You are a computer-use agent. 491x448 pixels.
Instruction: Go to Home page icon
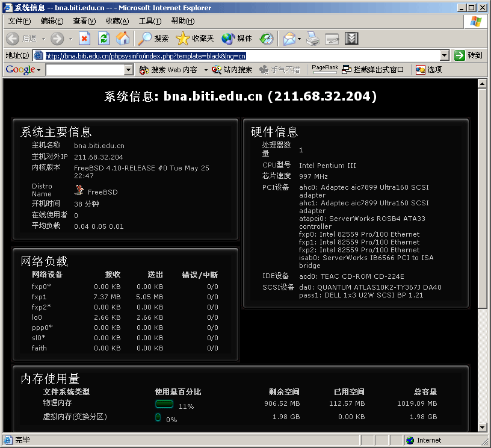click(123, 39)
